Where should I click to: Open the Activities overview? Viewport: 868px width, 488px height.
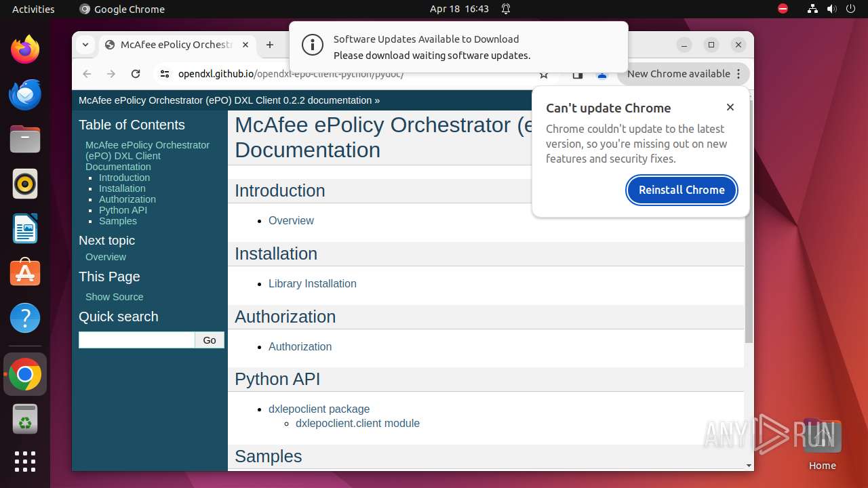point(33,9)
